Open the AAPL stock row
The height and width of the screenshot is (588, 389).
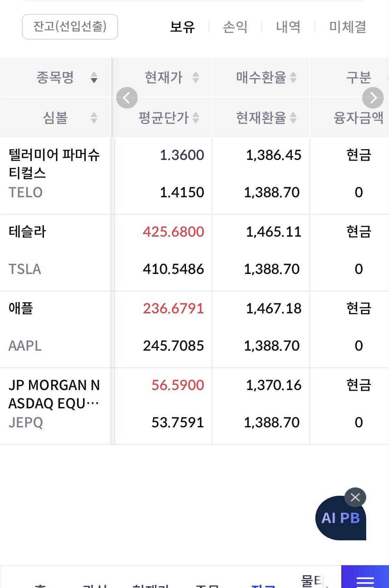coord(55,329)
